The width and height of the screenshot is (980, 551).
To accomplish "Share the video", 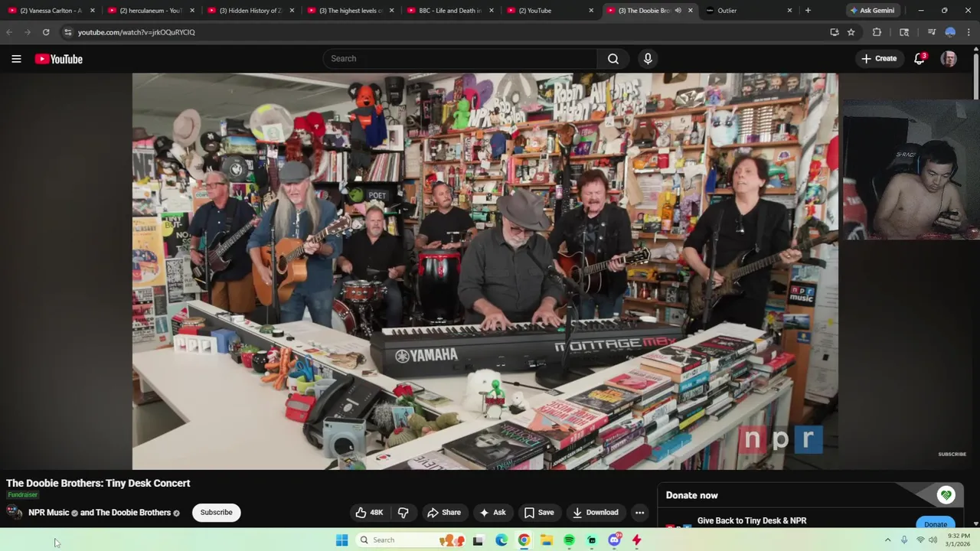I will [444, 513].
